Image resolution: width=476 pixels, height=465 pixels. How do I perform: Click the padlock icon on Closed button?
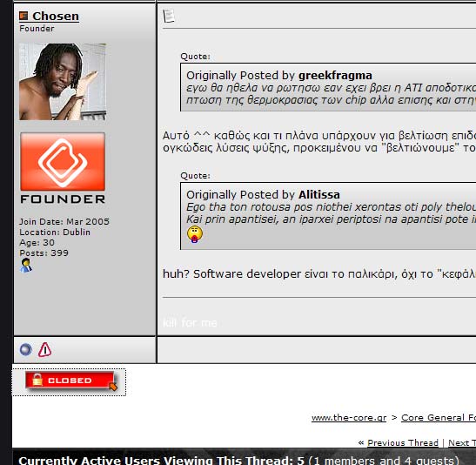click(37, 380)
